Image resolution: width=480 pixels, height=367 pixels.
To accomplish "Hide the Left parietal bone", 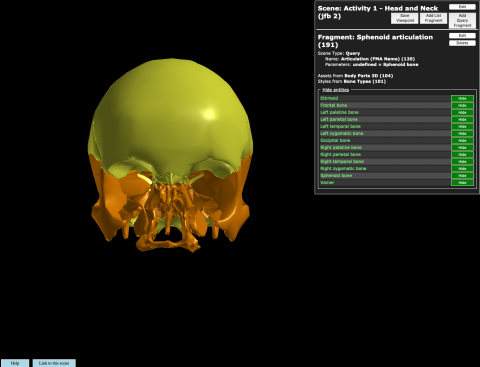I will point(462,119).
